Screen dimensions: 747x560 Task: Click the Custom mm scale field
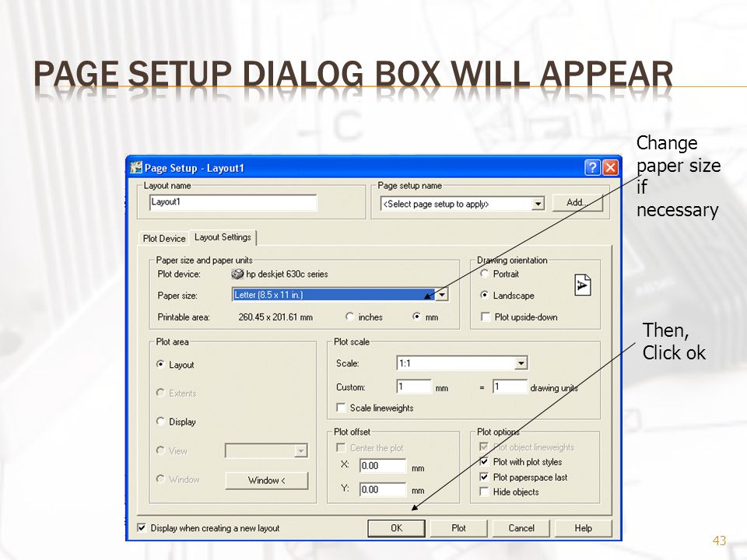click(x=414, y=387)
